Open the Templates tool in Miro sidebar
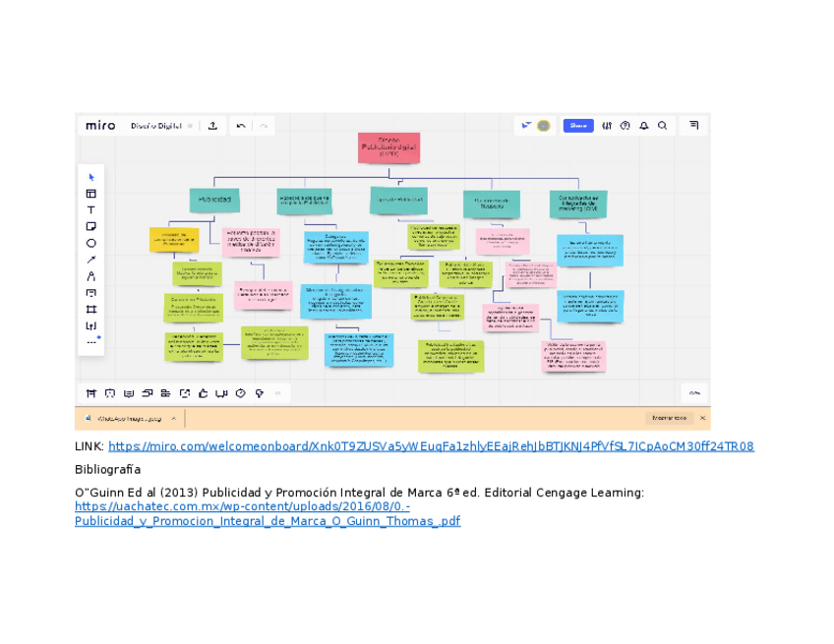Viewport: 834px width, 644px height. click(91, 194)
